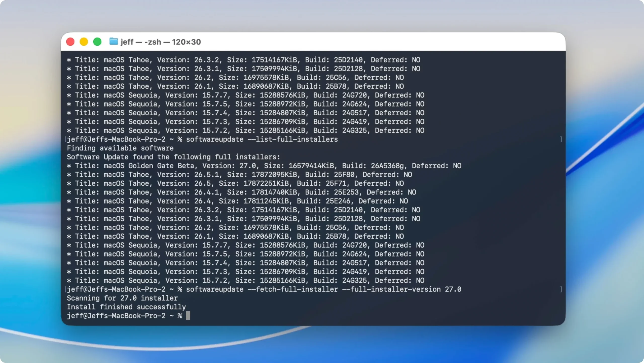Click the last Sequoia 15.7.2 Build 24G325 line
The width and height of the screenshot is (644, 363).
[x=246, y=280]
